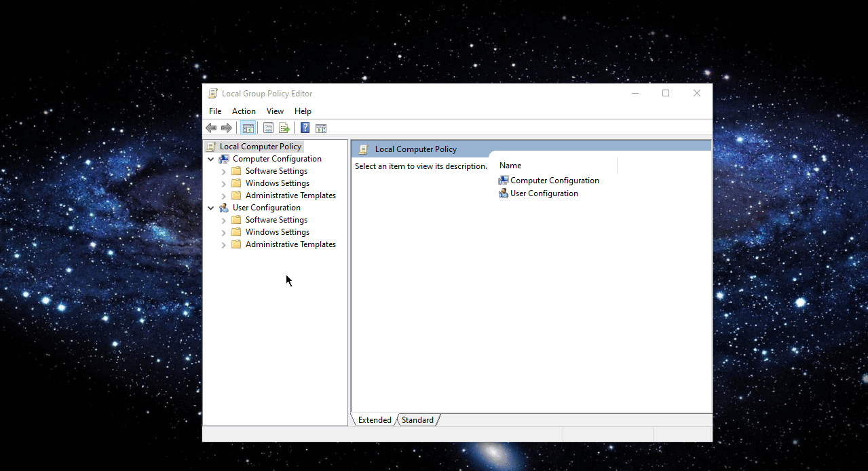Close the Local Group Policy Editor window
868x471 pixels.
697,94
